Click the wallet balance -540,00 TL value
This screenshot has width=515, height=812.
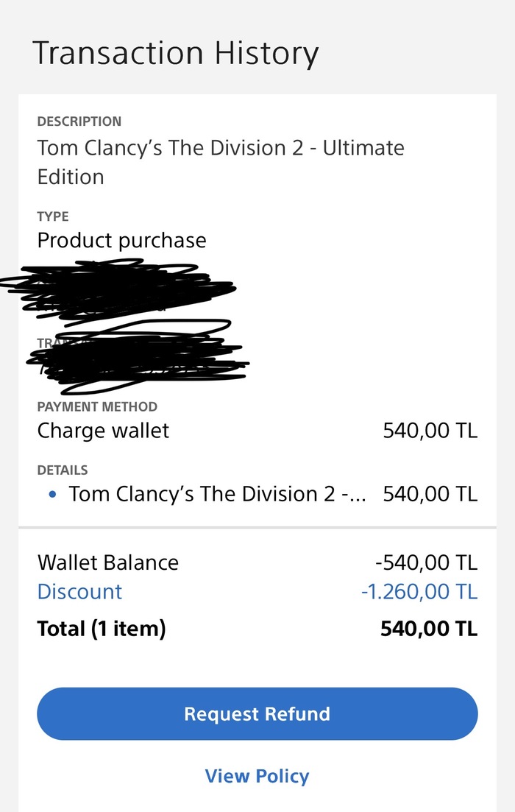click(x=427, y=562)
